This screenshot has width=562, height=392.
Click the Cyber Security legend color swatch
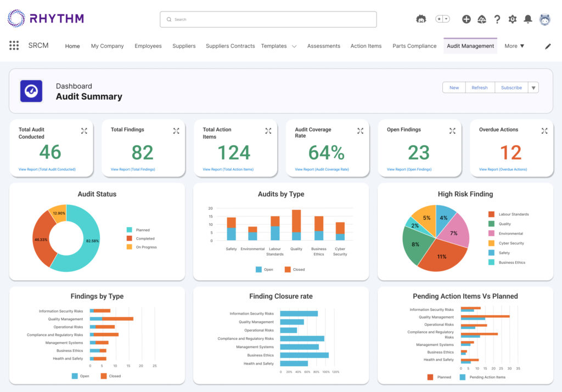491,243
